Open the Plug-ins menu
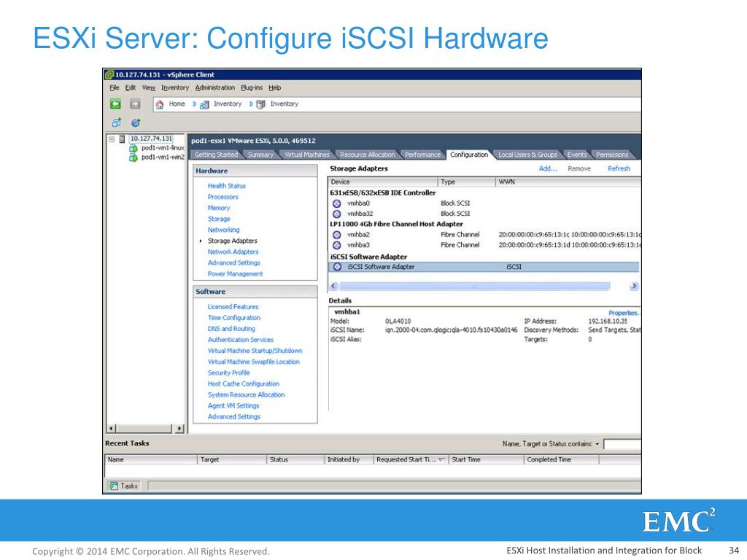This screenshot has width=747, height=560. pos(252,87)
